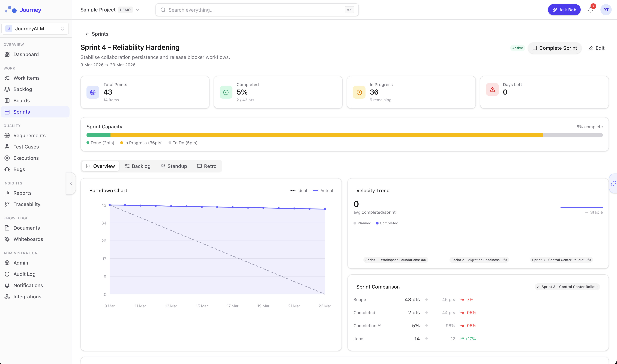The height and width of the screenshot is (364, 617).
Task: Toggle the Ideal line in the Burndown Chart legend
Action: pos(298,190)
